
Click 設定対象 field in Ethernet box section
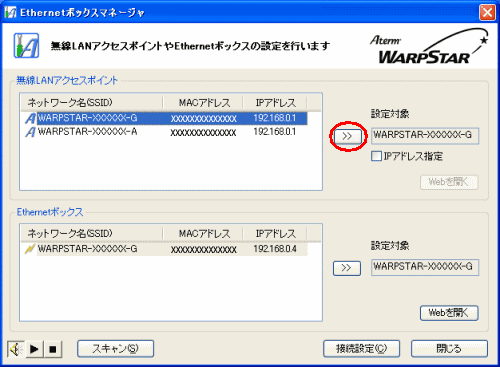[425, 267]
